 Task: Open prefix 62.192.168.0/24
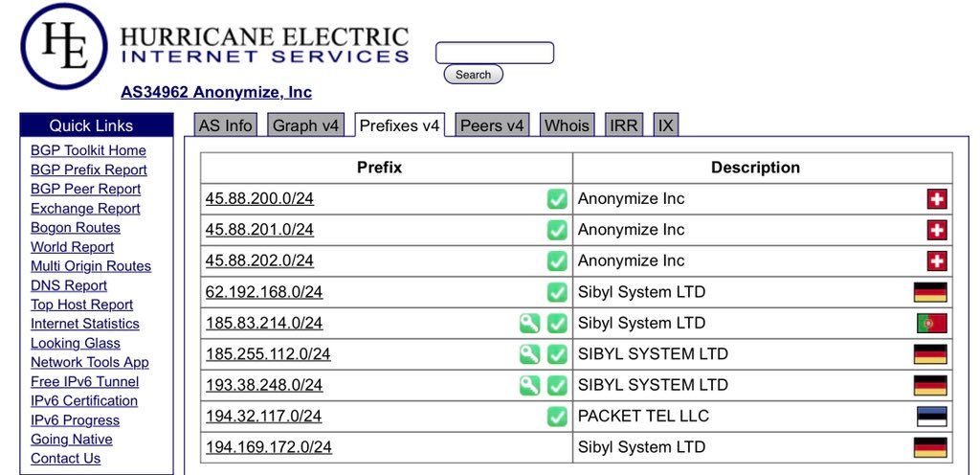[264, 292]
